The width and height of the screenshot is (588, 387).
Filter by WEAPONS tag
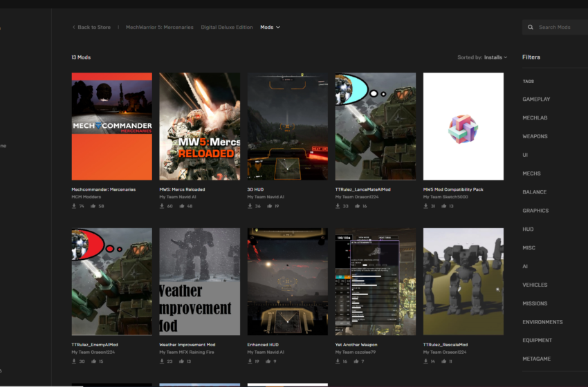pyautogui.click(x=535, y=136)
